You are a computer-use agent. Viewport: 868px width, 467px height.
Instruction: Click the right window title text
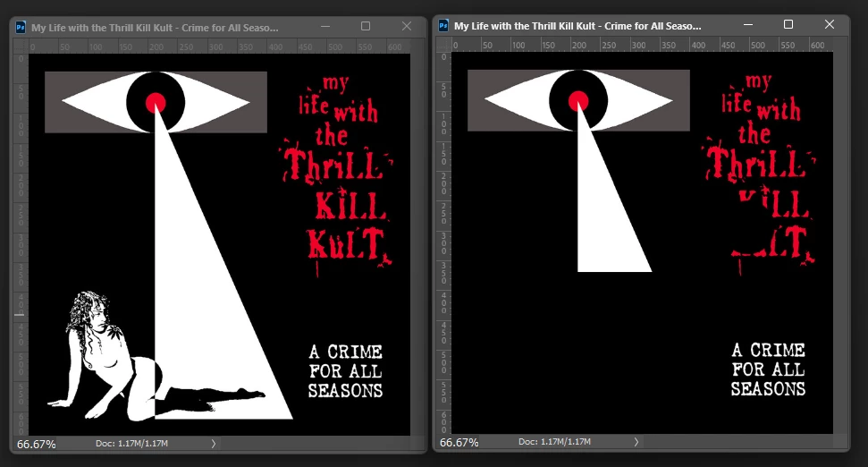[x=577, y=25]
